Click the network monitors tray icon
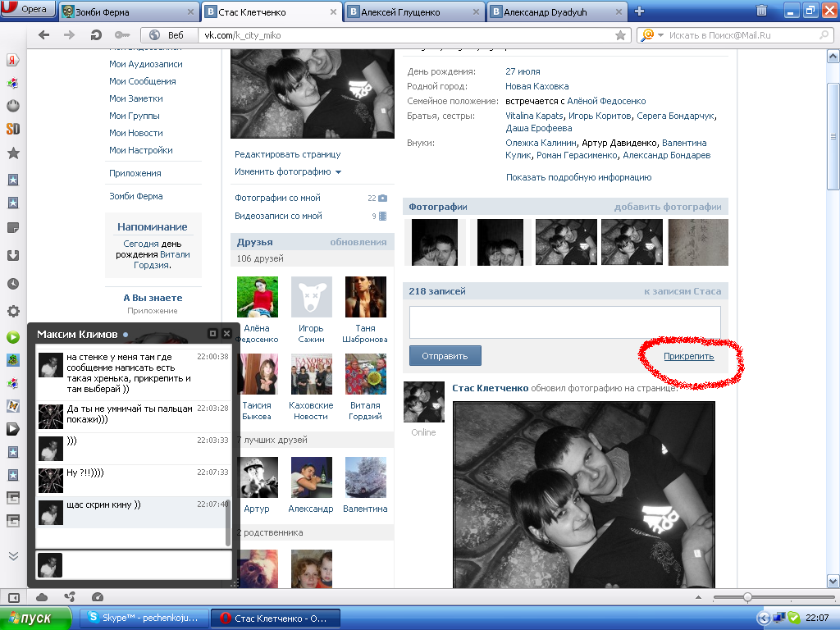 pyautogui.click(x=779, y=618)
